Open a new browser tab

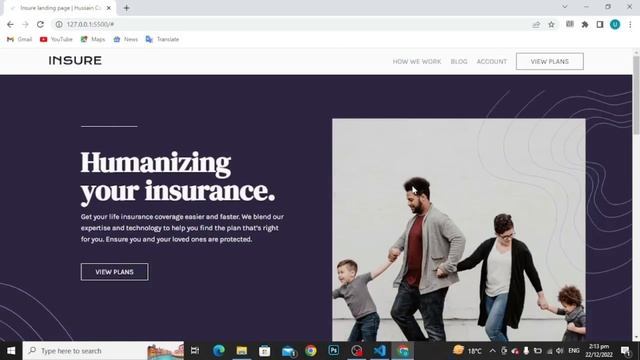pyautogui.click(x=127, y=8)
